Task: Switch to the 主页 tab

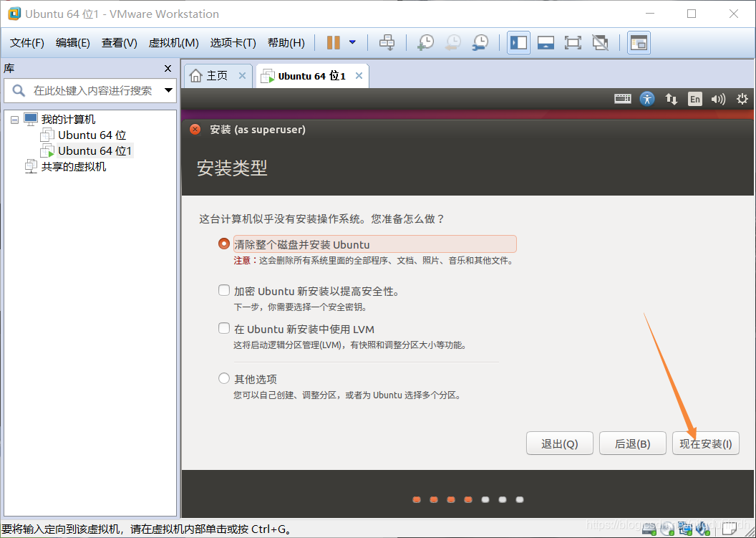Action: coord(218,76)
